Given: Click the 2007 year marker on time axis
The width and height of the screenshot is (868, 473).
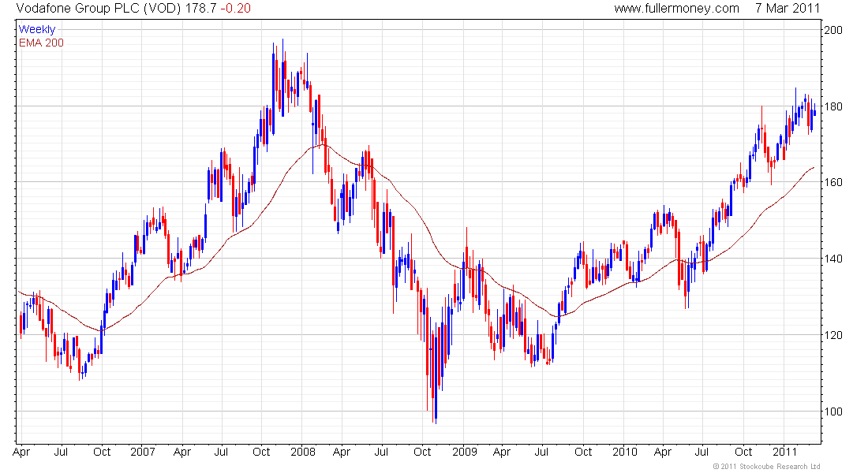Looking at the screenshot, I should pyautogui.click(x=143, y=453).
